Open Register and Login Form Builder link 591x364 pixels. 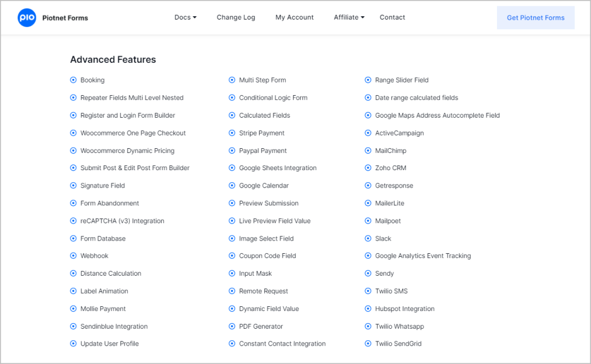click(x=128, y=115)
